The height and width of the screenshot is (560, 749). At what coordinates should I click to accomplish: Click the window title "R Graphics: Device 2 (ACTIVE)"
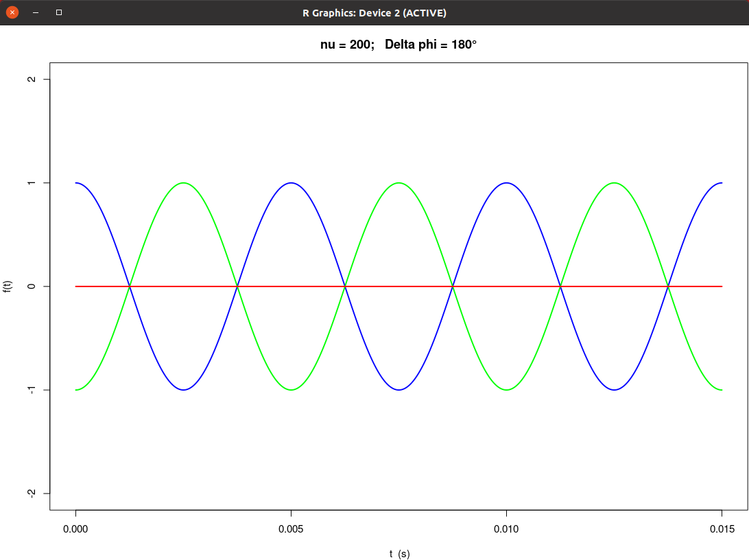point(374,13)
